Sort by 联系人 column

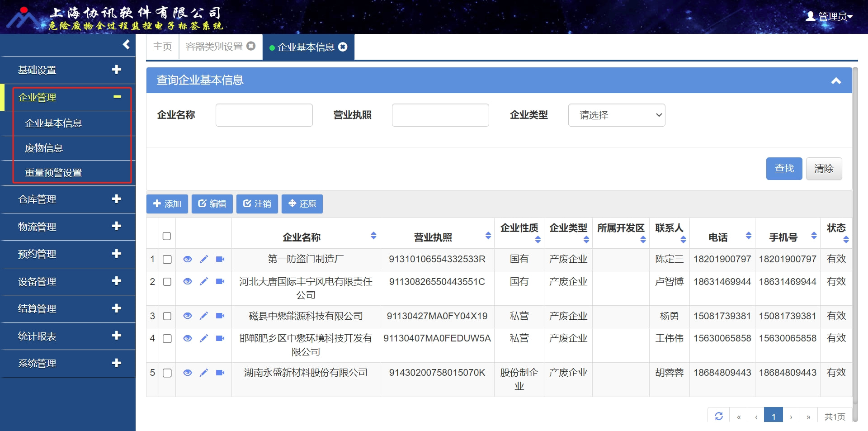coord(683,240)
